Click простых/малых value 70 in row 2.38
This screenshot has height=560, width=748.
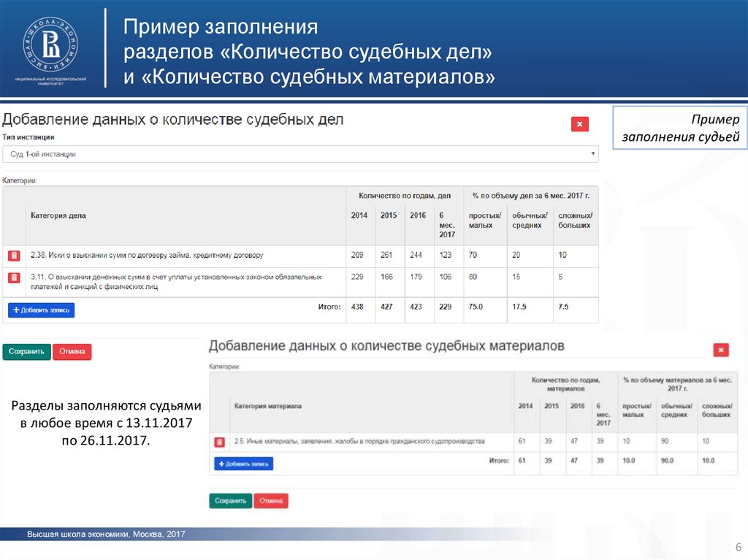point(473,256)
